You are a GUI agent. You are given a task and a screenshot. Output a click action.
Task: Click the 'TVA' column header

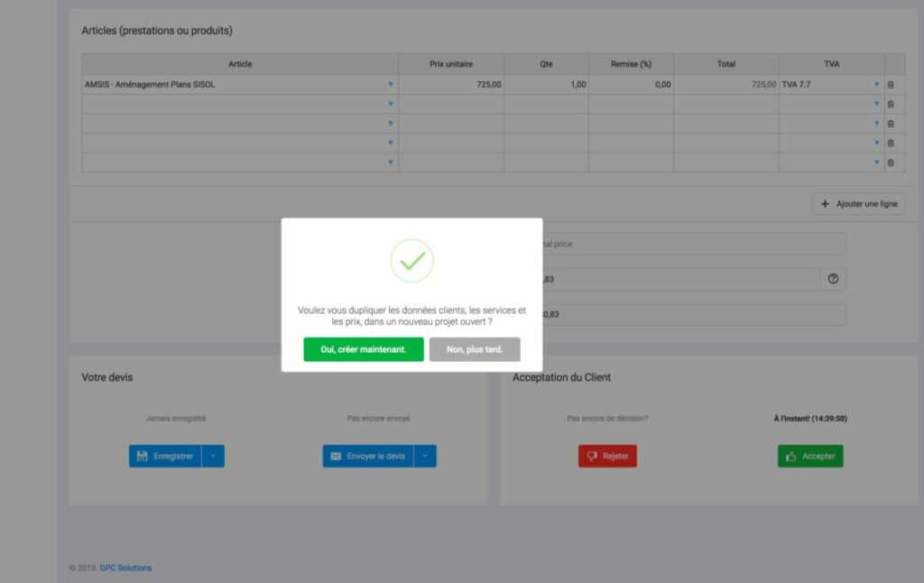(831, 64)
